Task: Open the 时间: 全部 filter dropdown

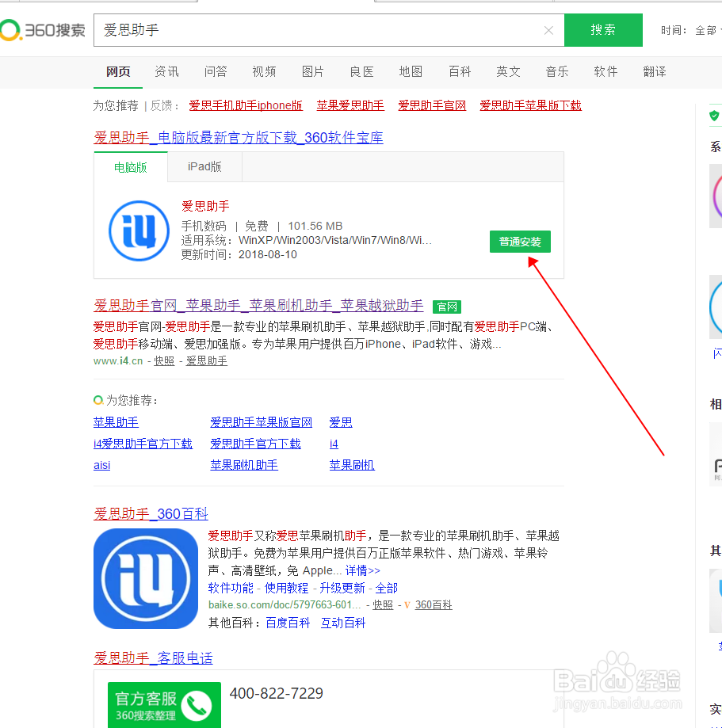Action: click(691, 31)
